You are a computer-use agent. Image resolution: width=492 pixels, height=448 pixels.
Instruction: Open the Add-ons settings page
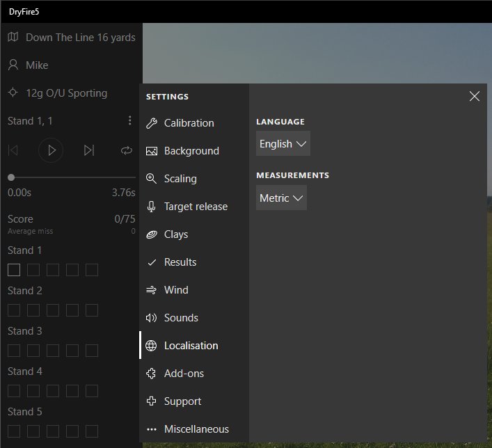[x=184, y=374]
